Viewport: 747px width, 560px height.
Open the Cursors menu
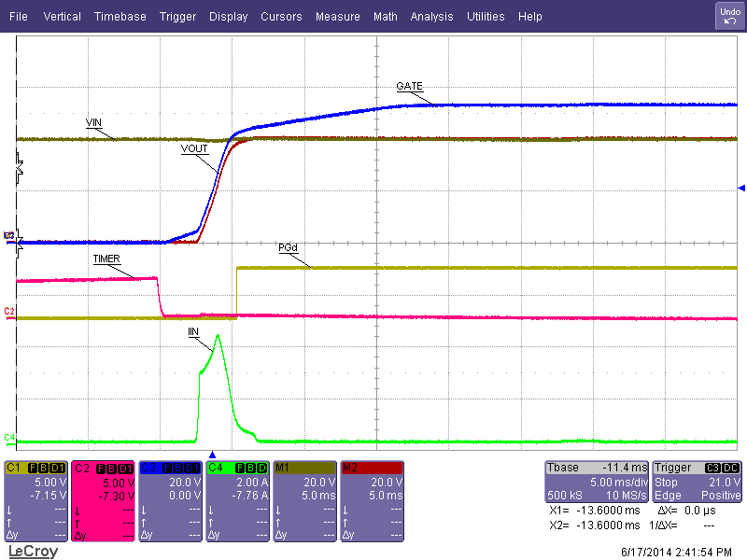tap(281, 17)
